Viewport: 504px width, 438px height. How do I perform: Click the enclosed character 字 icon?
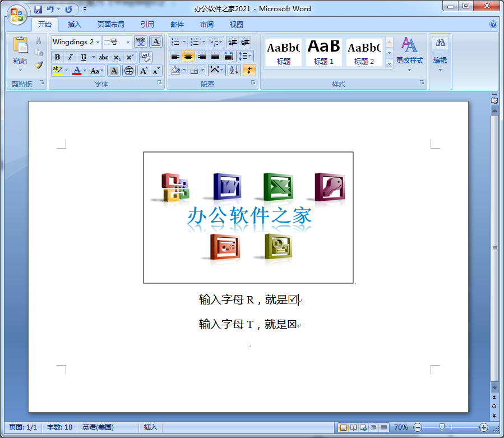[129, 71]
